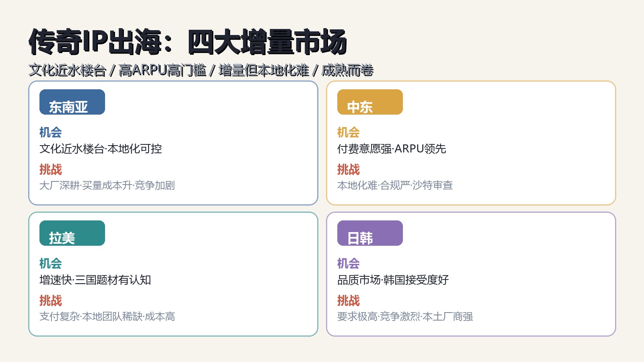Click the 挑战 heading in 东南亚 card
Screen dimensions: 644x362
tap(51, 169)
